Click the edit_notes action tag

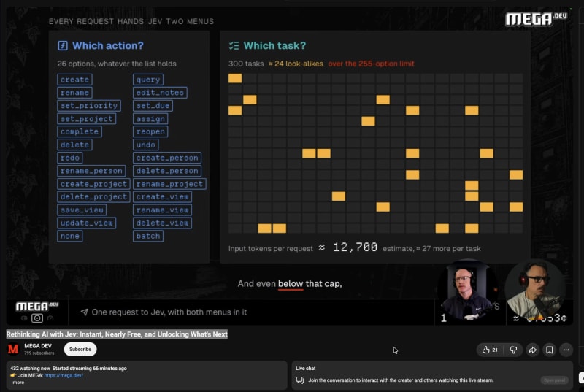[x=160, y=93]
